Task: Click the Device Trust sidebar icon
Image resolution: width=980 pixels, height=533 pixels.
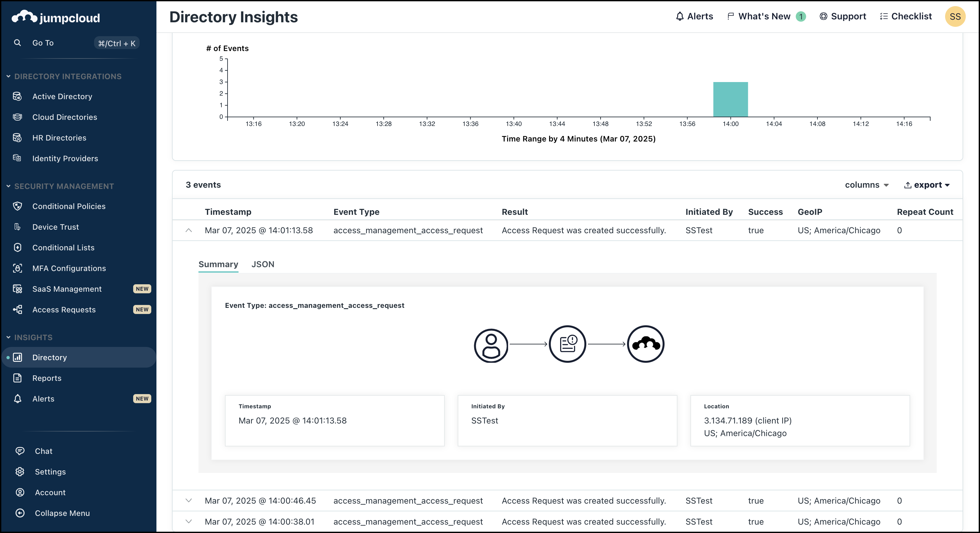Action: click(x=17, y=227)
